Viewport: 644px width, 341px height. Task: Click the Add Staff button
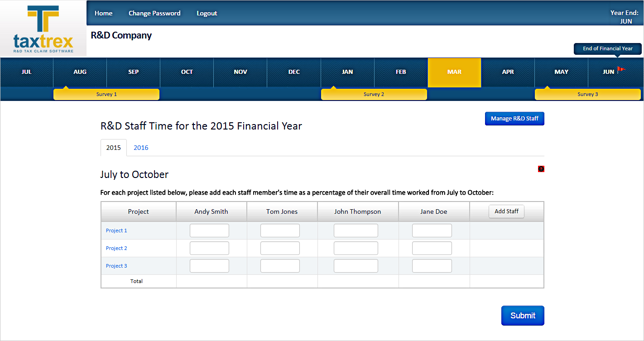[x=506, y=211]
